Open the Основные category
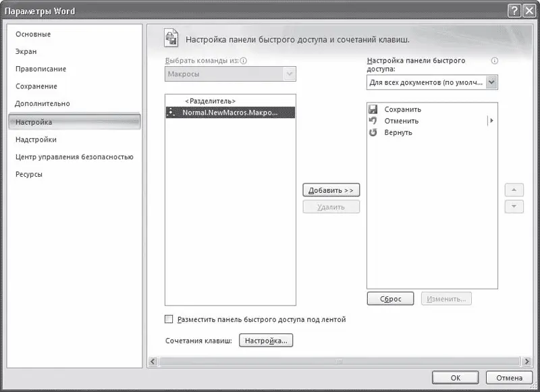 pyautogui.click(x=33, y=34)
